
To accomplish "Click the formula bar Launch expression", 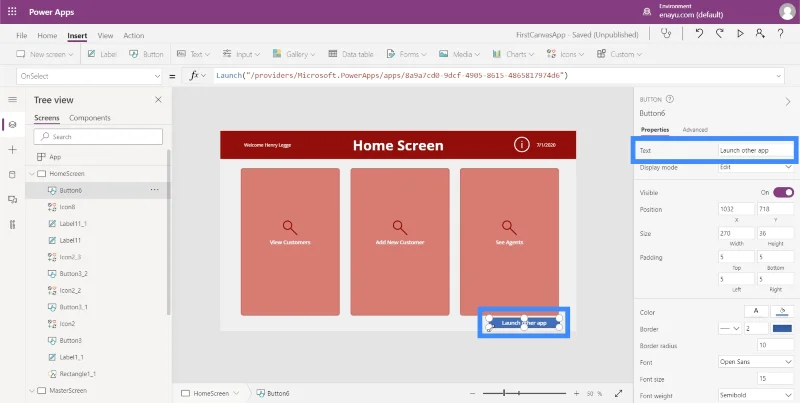I will point(392,76).
